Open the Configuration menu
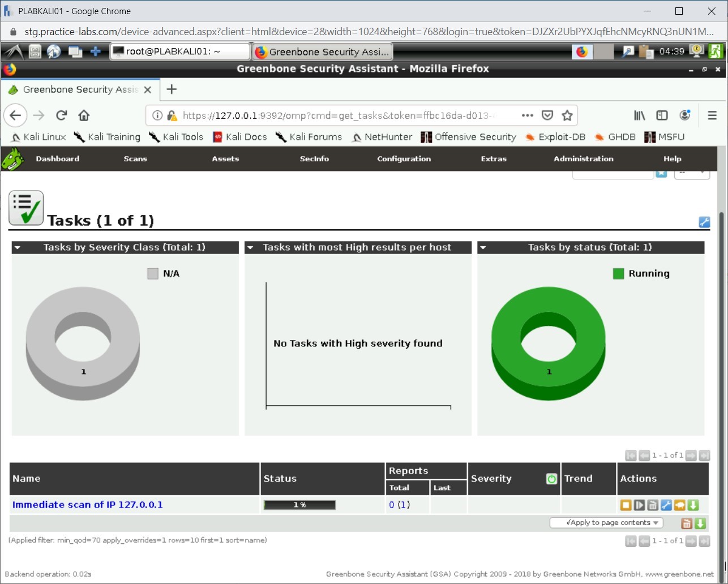Screen dimensions: 728x584 point(404,159)
